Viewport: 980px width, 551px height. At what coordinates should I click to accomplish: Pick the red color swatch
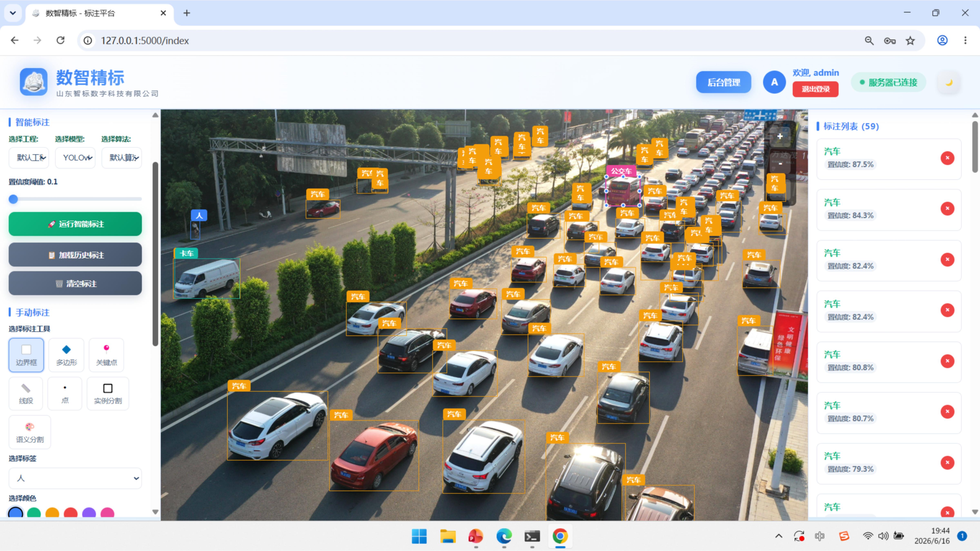pyautogui.click(x=70, y=513)
